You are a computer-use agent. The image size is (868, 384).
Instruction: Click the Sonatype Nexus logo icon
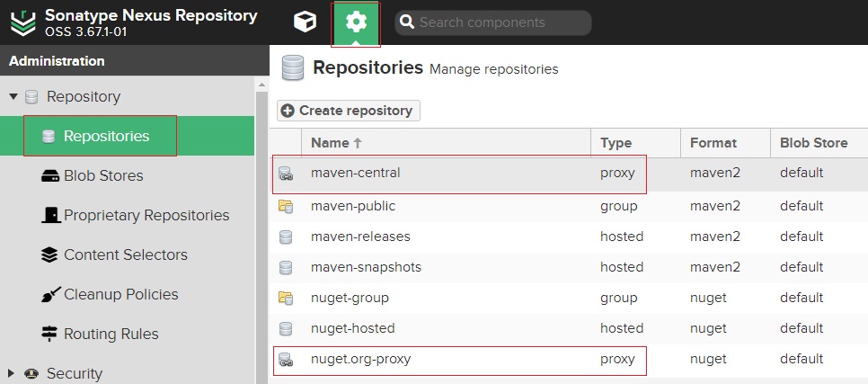[22, 22]
